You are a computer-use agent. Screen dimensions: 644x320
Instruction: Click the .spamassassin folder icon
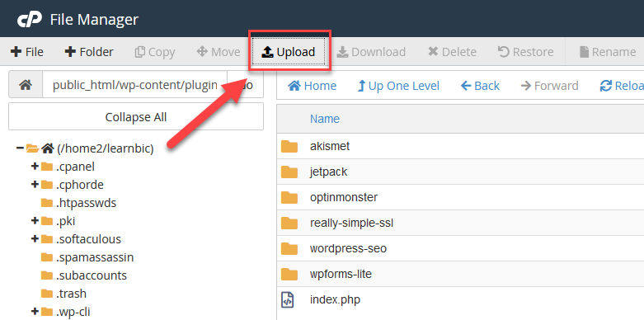click(x=47, y=257)
